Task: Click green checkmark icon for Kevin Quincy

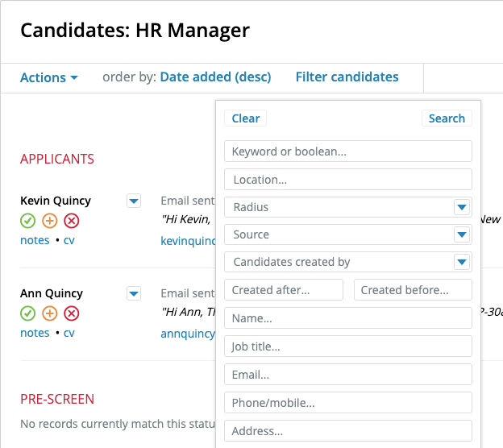Action: coord(27,221)
